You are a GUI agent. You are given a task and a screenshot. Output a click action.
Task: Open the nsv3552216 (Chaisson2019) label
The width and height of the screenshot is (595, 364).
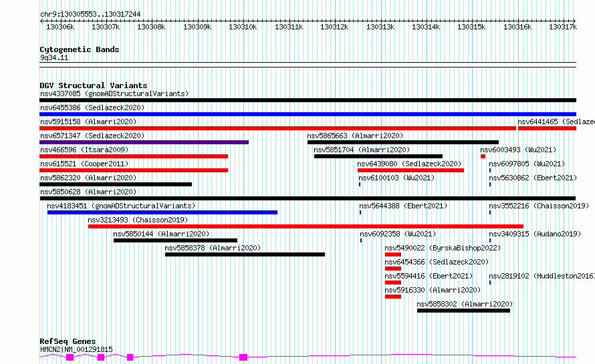[x=539, y=206]
